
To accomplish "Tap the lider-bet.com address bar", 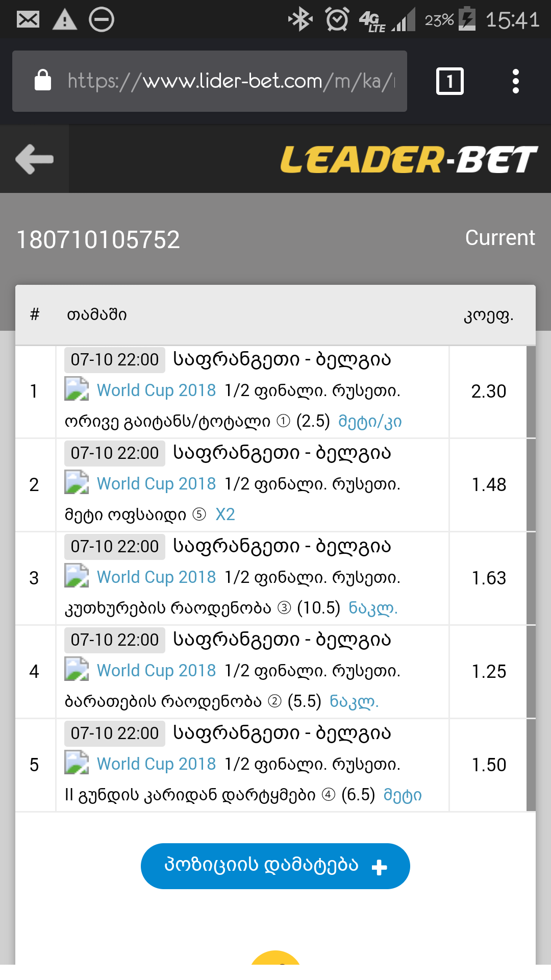I will pyautogui.click(x=210, y=81).
